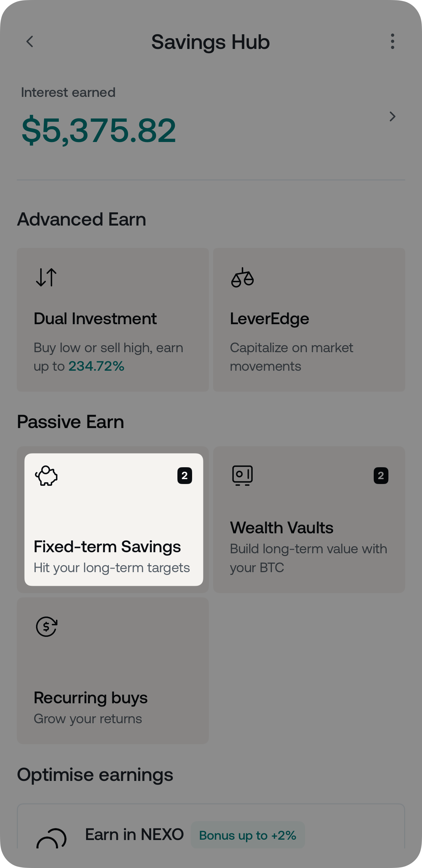Open the LeverEdge card title
Image resolution: width=422 pixels, height=868 pixels.
tap(269, 319)
